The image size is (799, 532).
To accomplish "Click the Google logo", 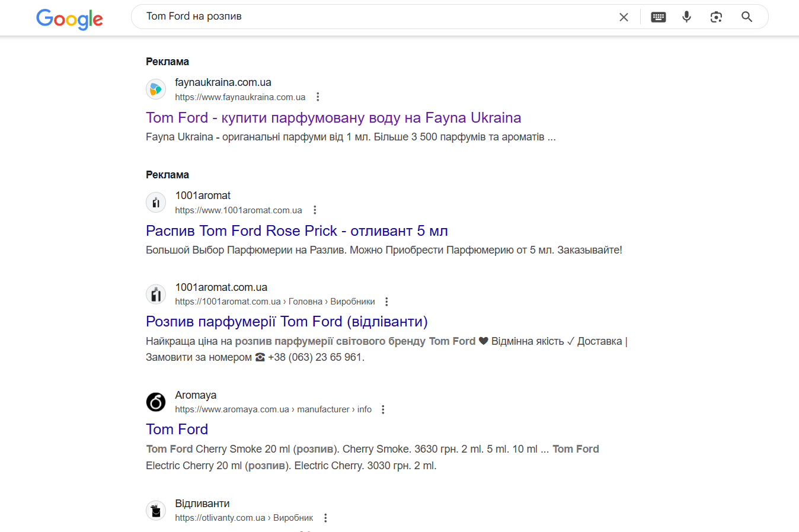I will click(69, 18).
